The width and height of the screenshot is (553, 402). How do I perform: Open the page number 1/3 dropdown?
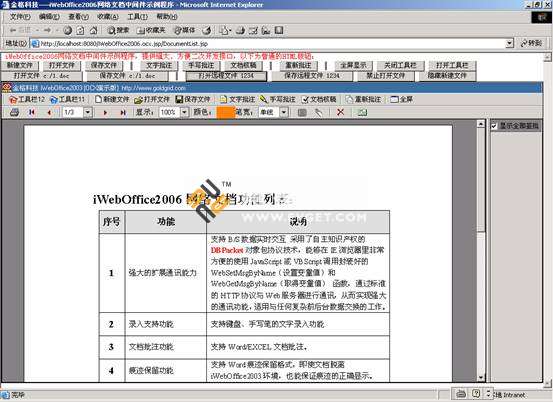88,112
